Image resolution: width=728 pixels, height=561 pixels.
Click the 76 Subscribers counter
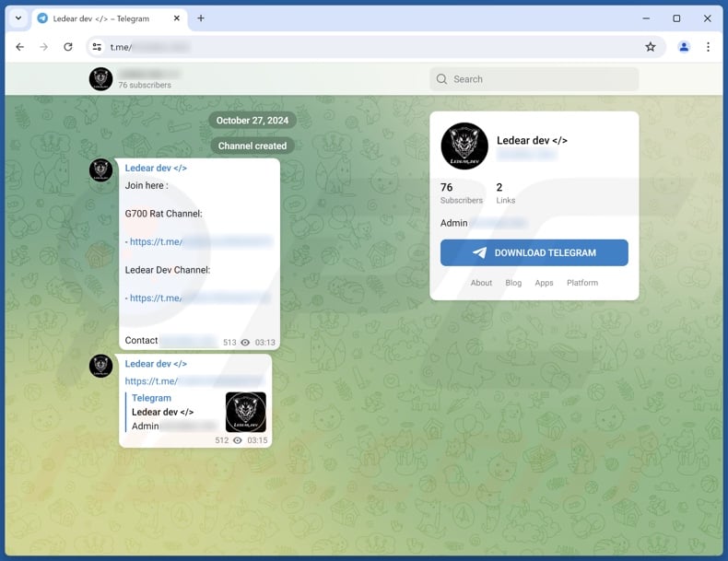click(x=462, y=193)
